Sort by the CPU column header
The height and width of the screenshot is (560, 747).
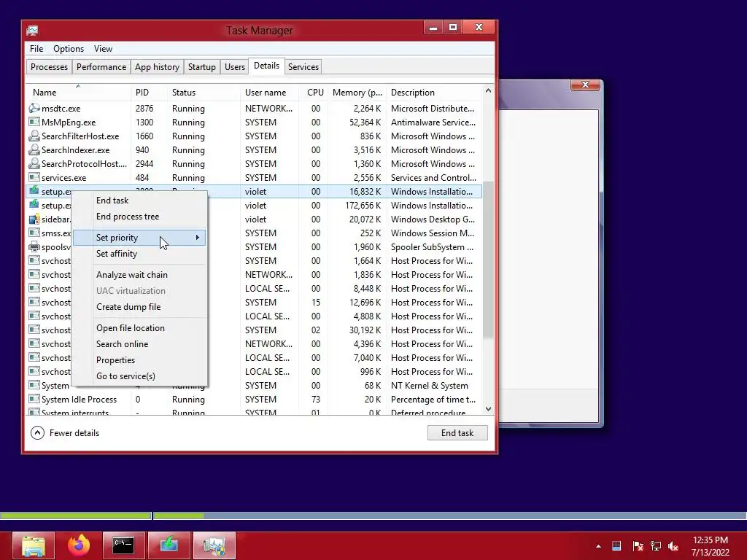coord(314,93)
